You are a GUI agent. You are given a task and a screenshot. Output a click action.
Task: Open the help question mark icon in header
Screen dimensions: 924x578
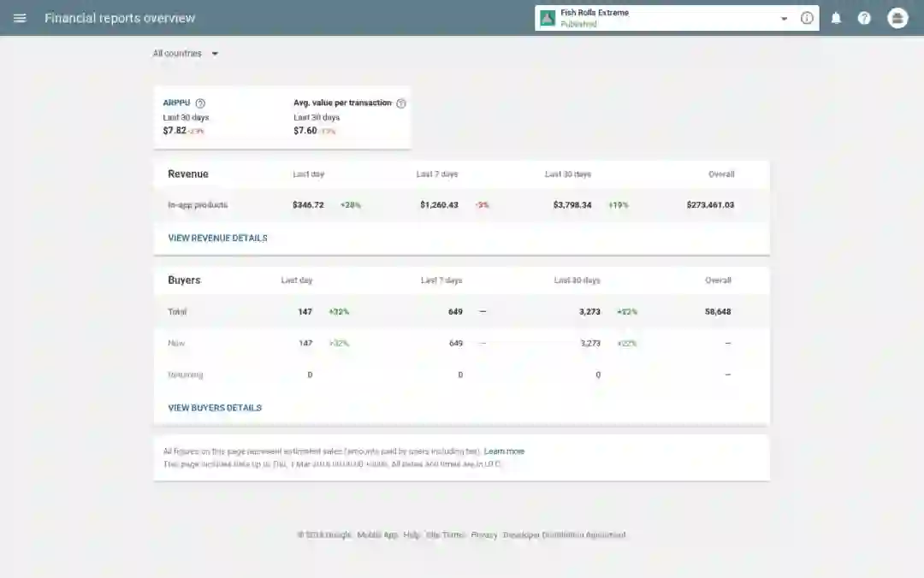point(864,18)
